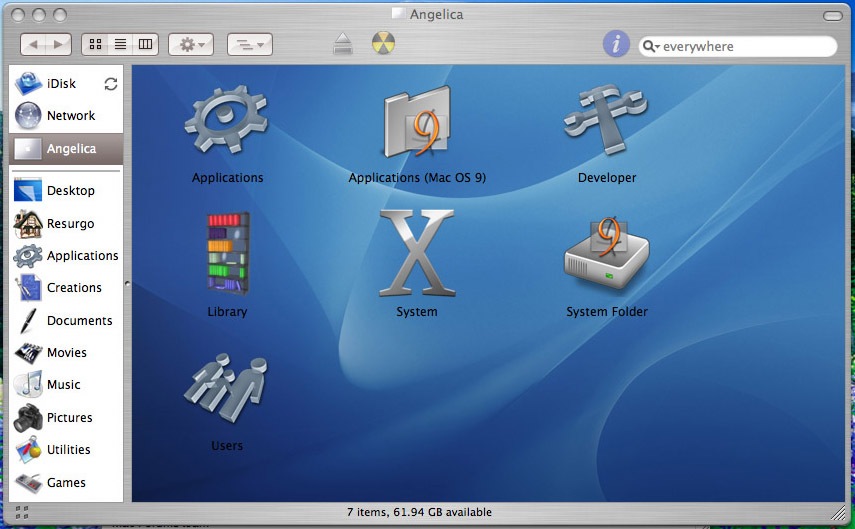Switch to icon view
The width and height of the screenshot is (855, 529).
(x=95, y=44)
